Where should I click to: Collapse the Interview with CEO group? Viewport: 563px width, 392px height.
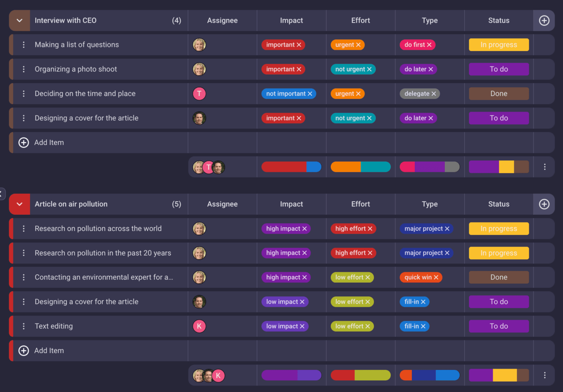[x=18, y=20]
